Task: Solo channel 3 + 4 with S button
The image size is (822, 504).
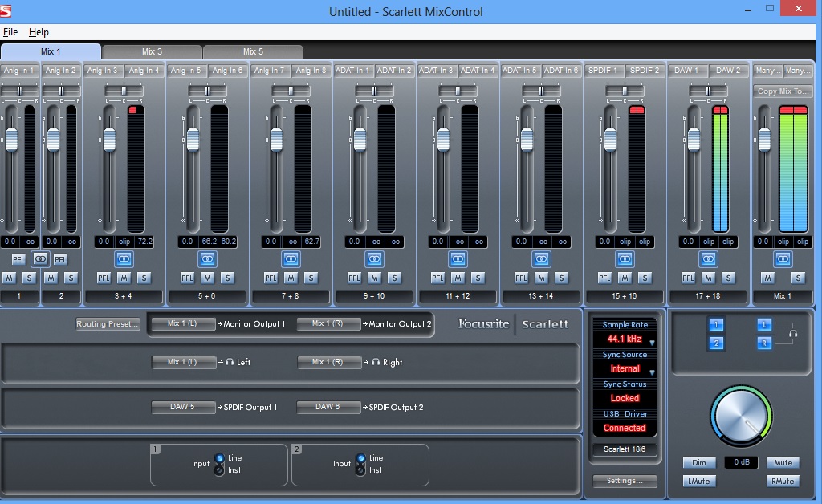Action: pos(144,278)
